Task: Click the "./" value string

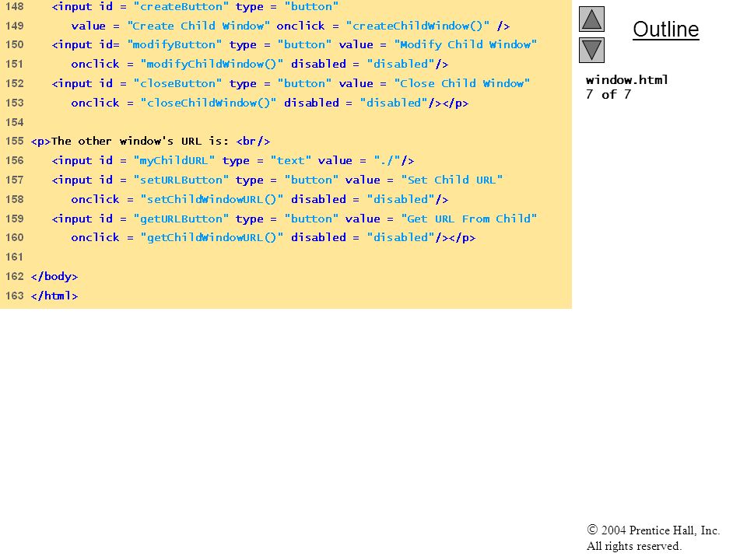Action: (x=387, y=160)
